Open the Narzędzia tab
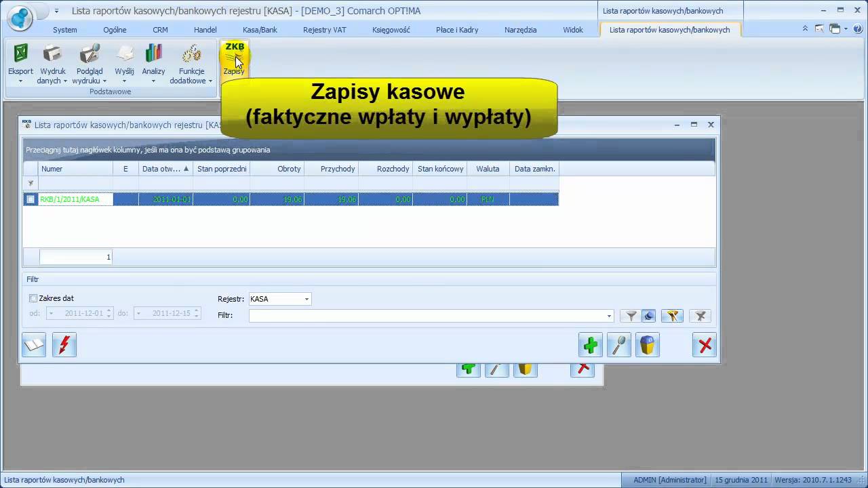The height and width of the screenshot is (488, 868). (520, 30)
